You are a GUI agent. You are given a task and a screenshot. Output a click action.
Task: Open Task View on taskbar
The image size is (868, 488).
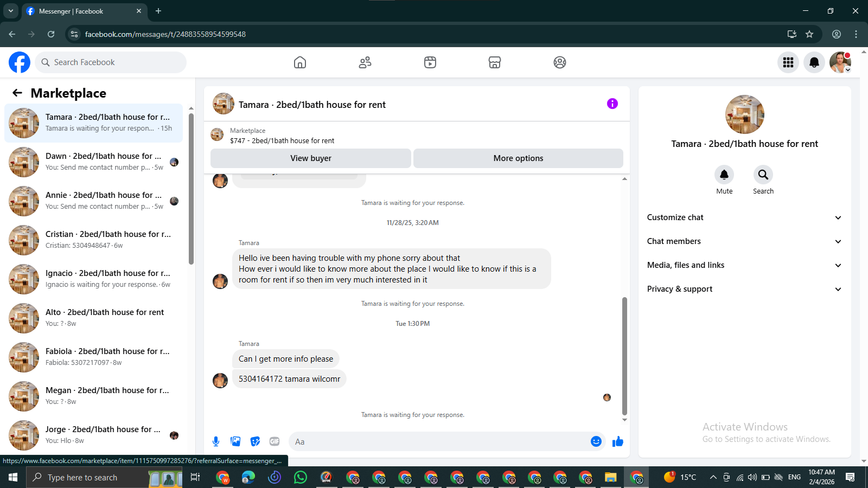click(x=195, y=477)
